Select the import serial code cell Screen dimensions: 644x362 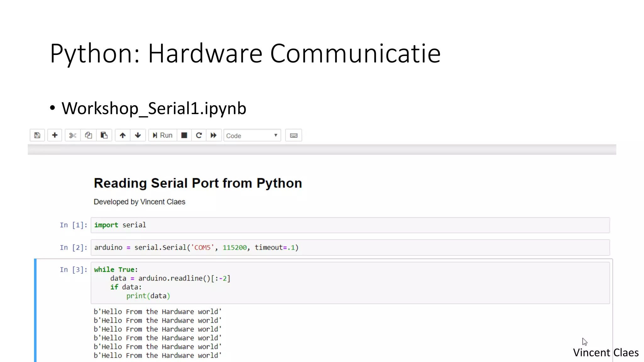[x=350, y=225]
